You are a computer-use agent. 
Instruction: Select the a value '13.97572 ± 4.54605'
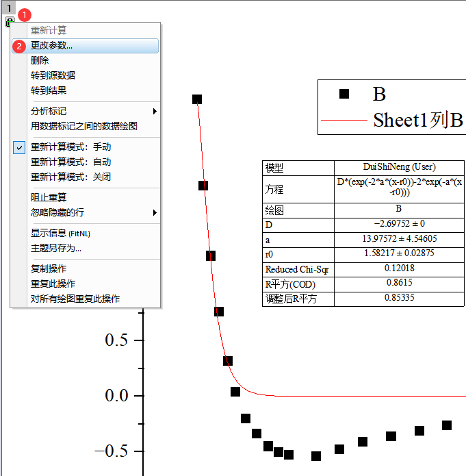click(x=399, y=239)
